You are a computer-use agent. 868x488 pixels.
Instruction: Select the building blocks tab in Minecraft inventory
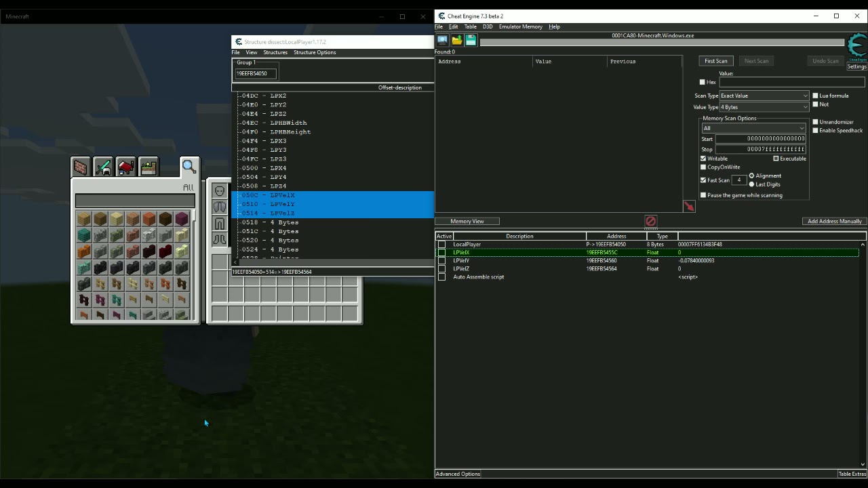tap(81, 167)
